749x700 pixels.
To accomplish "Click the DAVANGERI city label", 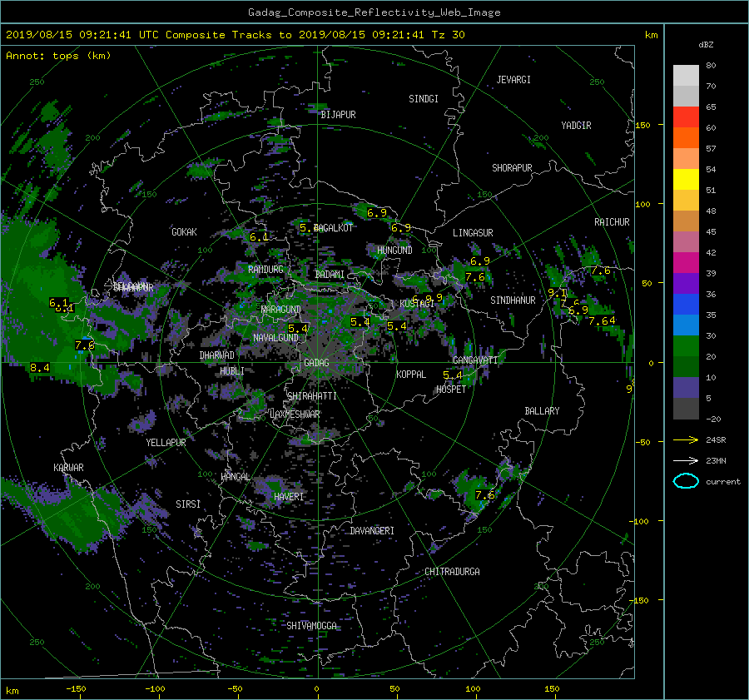I will pos(372,531).
